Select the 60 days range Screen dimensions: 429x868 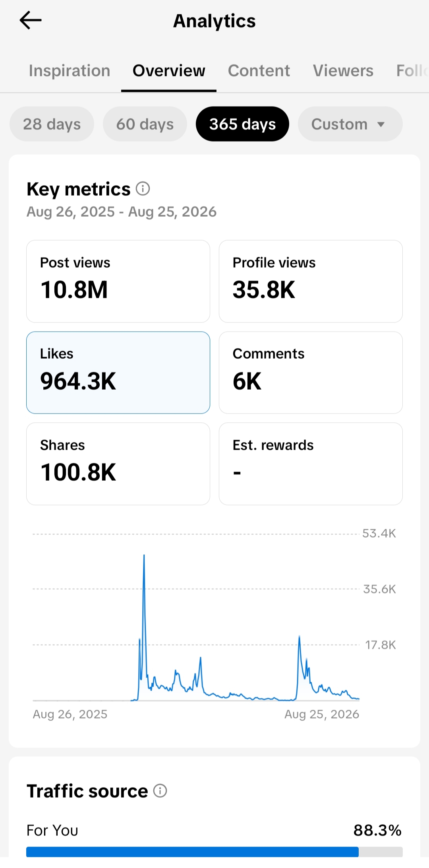[x=145, y=124]
